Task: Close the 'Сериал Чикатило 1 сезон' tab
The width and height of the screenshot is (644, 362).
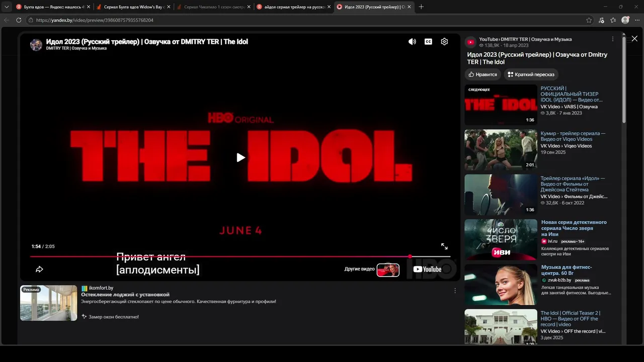Action: [x=249, y=7]
